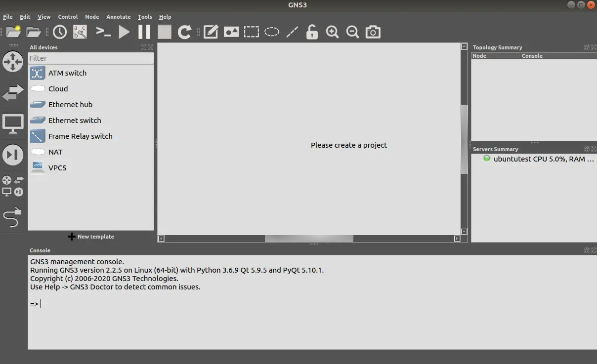Open the Control menu
Viewport: 597px width, 364px height.
[68, 17]
